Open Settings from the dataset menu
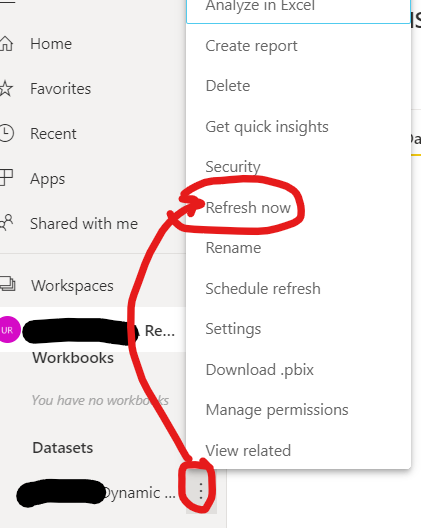 tap(233, 329)
